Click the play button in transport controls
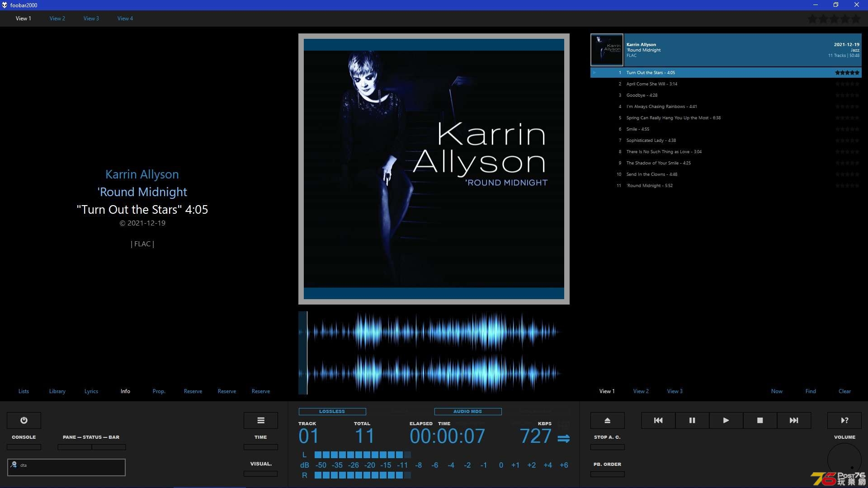 point(726,420)
